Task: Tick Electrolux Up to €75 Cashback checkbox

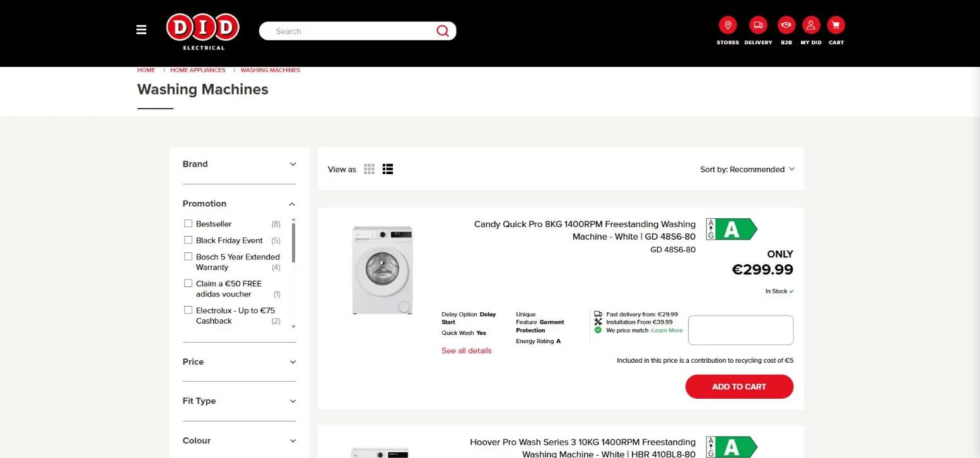Action: pos(188,310)
